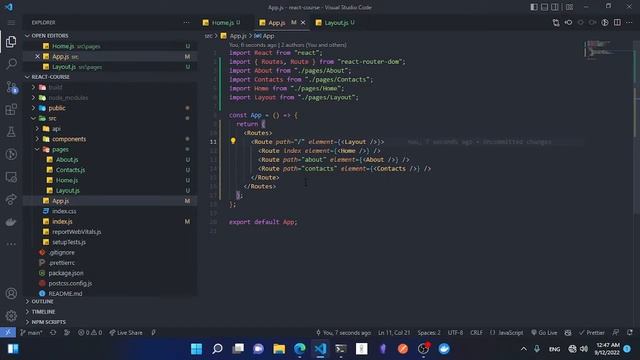
Task: Click Prettier status bar item
Action: (592, 333)
